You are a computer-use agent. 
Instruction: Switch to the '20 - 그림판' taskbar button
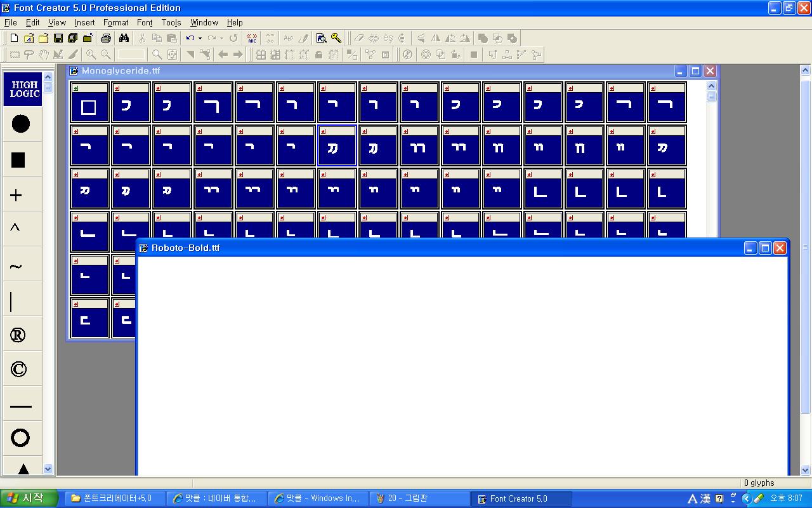pos(419,498)
